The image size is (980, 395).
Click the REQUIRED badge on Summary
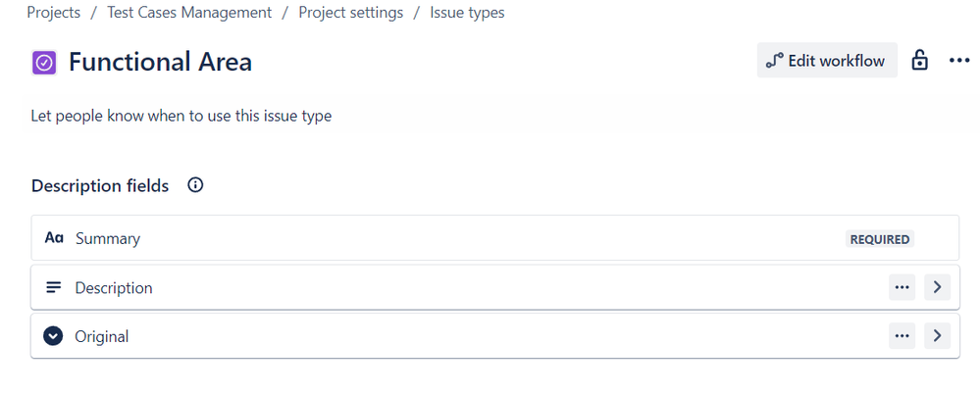[879, 239]
